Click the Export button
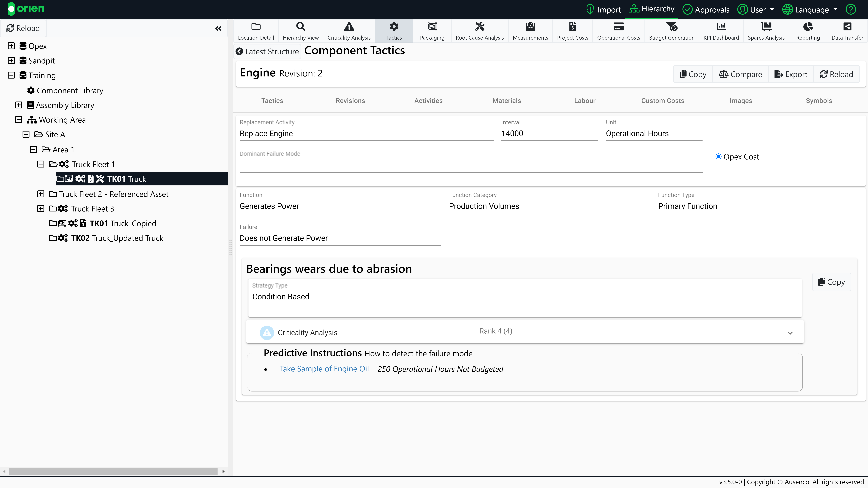This screenshot has width=868, height=488. pos(791,74)
